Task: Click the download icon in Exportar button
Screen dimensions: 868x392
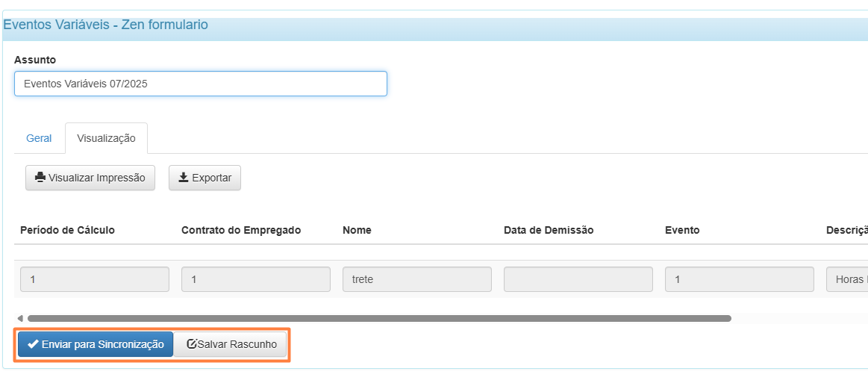Action: (x=184, y=178)
